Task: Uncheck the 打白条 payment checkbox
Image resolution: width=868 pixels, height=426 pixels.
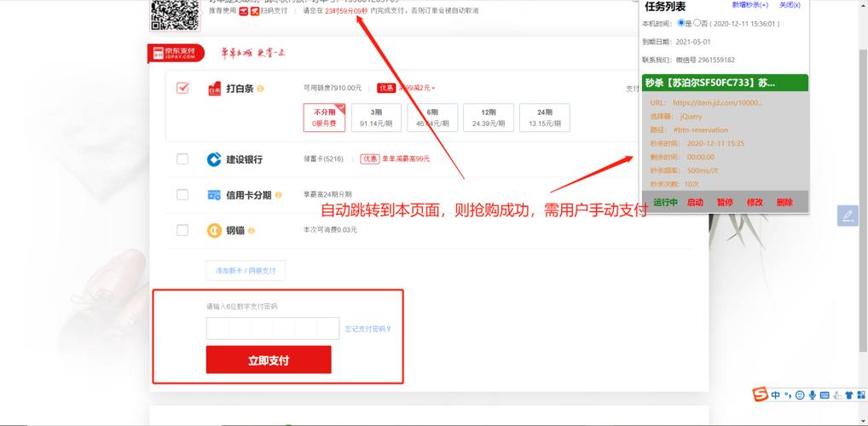Action: 182,88
